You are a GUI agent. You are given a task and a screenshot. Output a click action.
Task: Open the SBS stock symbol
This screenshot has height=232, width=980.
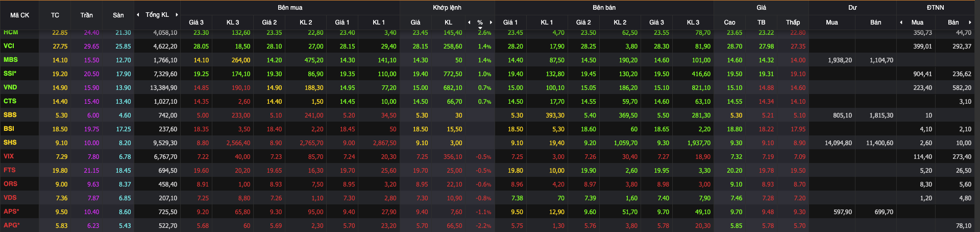10,115
